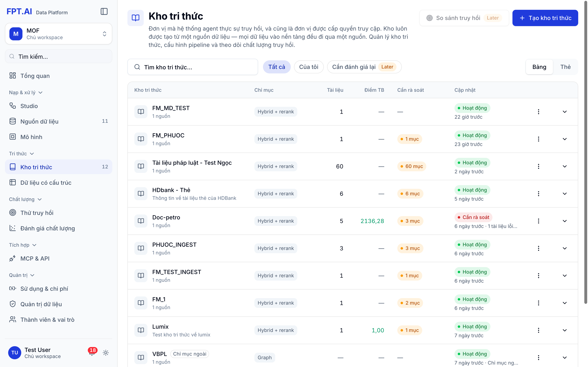Viewport: 588px width, 367px height.
Task: Click Tạo kho tri thức button
Action: pyautogui.click(x=545, y=18)
